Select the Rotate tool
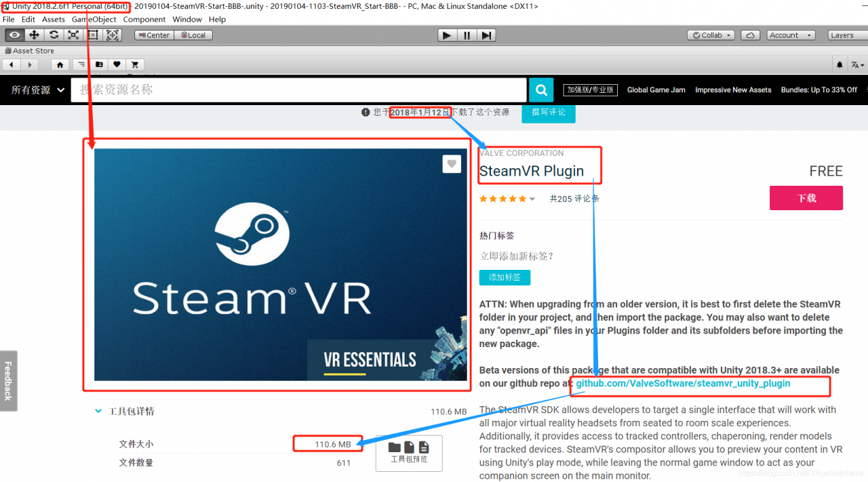 pyautogui.click(x=54, y=35)
